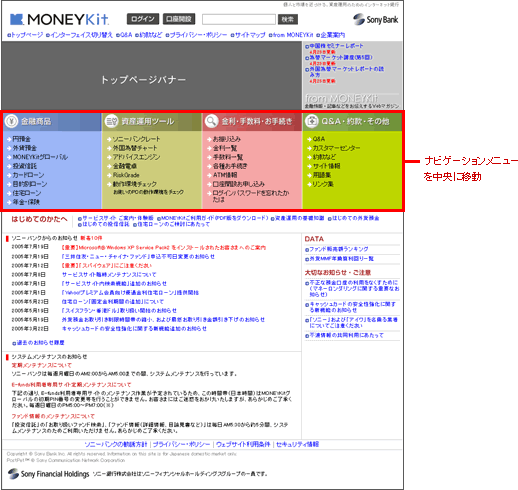Viewport: 518px width, 490px height.
Task: Focus the search text field in header
Action: click(239, 19)
